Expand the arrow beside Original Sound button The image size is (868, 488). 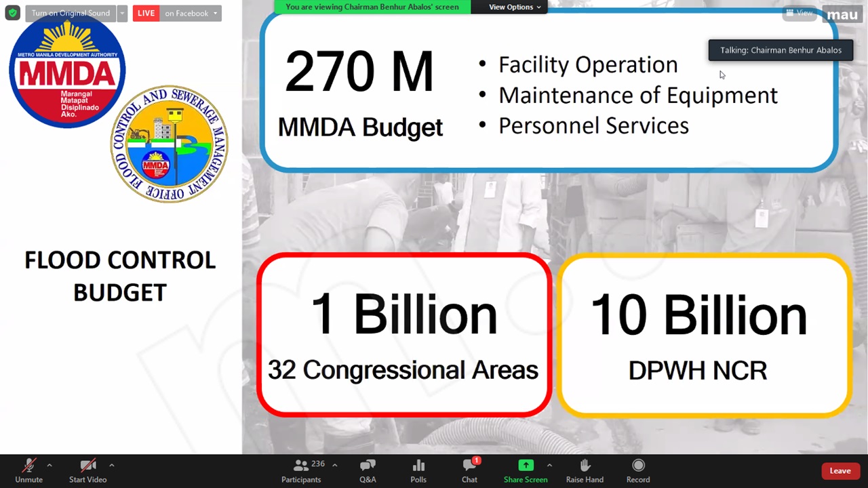pos(122,13)
